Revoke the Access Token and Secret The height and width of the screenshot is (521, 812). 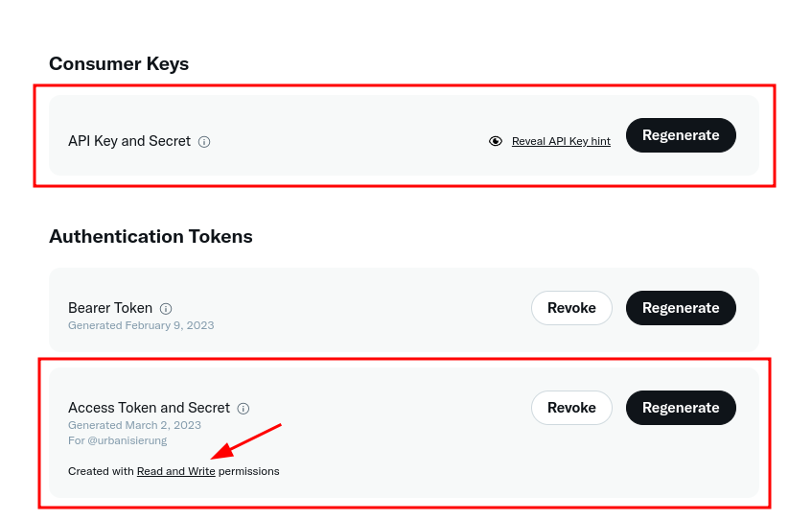pos(571,408)
